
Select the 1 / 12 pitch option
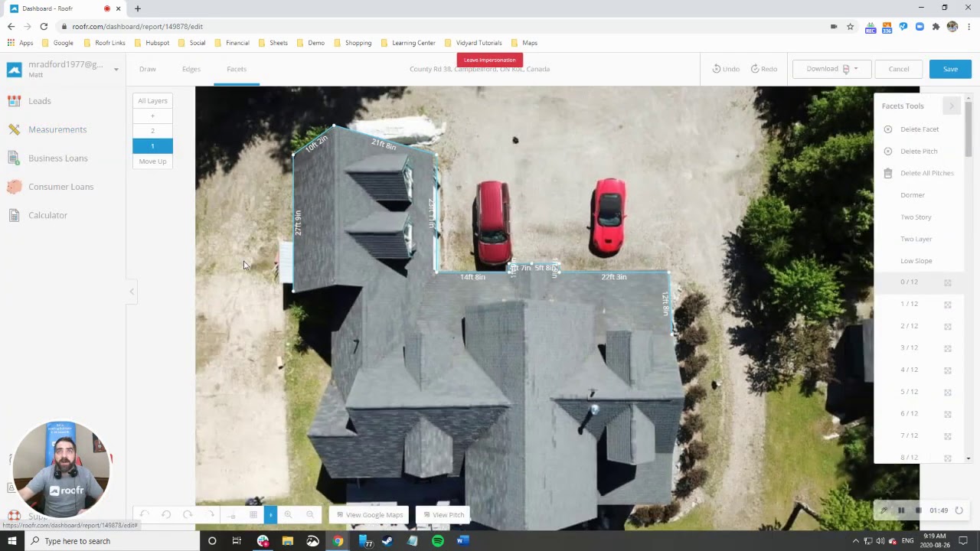919,305
